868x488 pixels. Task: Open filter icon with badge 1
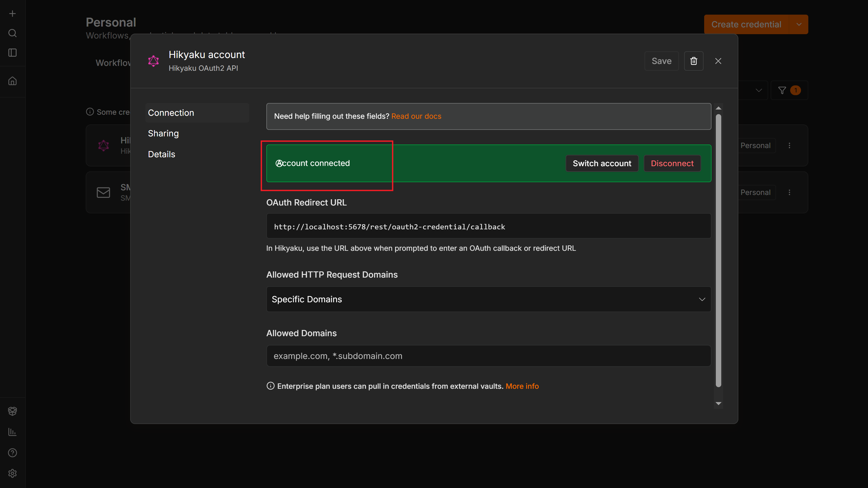(x=789, y=90)
